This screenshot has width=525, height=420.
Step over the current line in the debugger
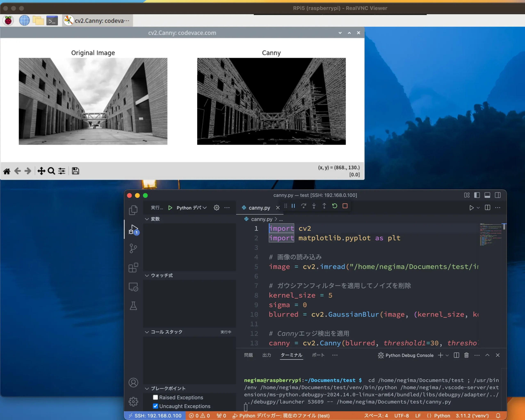click(x=304, y=206)
